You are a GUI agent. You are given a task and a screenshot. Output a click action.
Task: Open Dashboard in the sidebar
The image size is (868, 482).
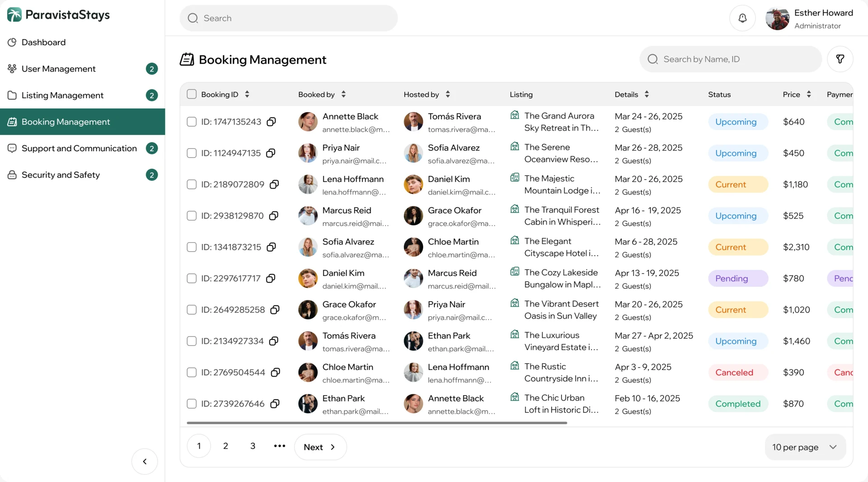pos(82,42)
